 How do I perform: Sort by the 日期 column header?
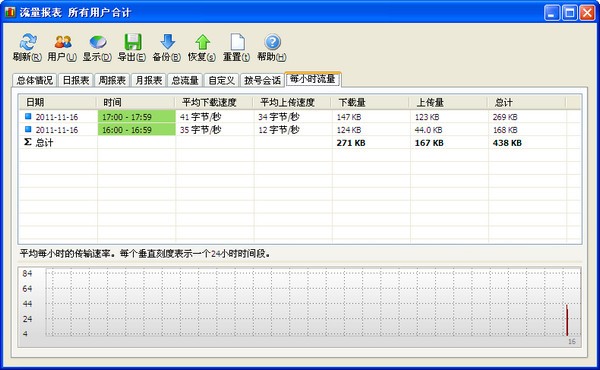pyautogui.click(x=57, y=103)
